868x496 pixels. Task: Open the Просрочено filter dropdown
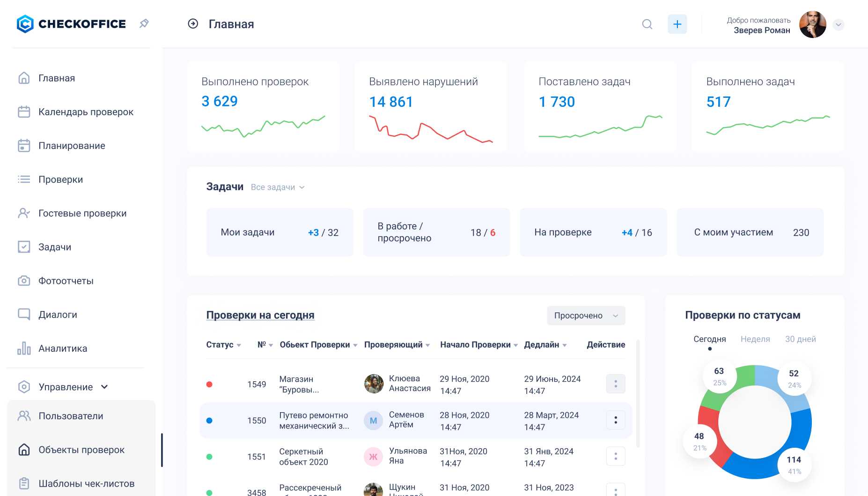pos(585,316)
